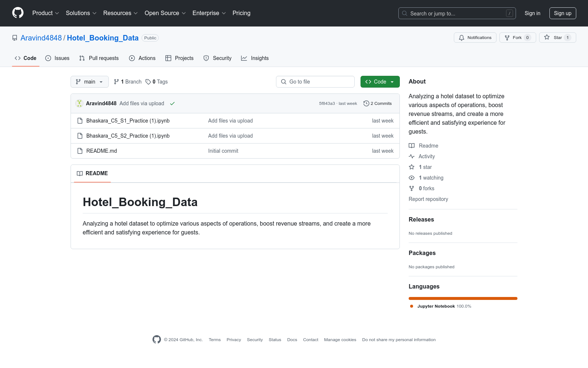Image resolution: width=588 pixels, height=368 pixels.
Task: Click the slash shortcut key icon in search
Action: (509, 13)
